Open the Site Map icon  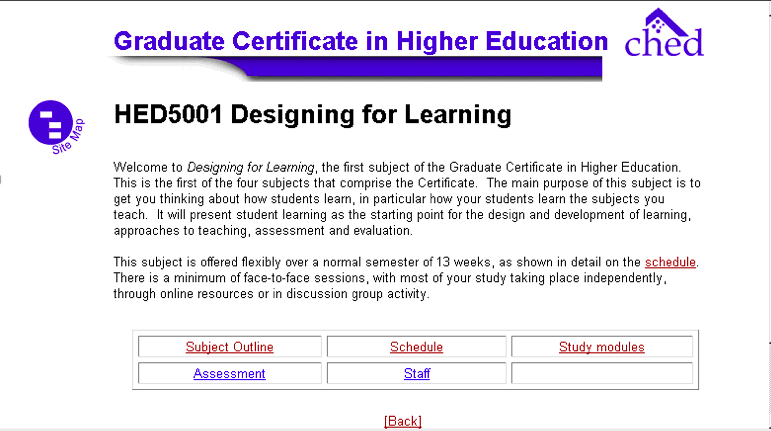[56, 127]
